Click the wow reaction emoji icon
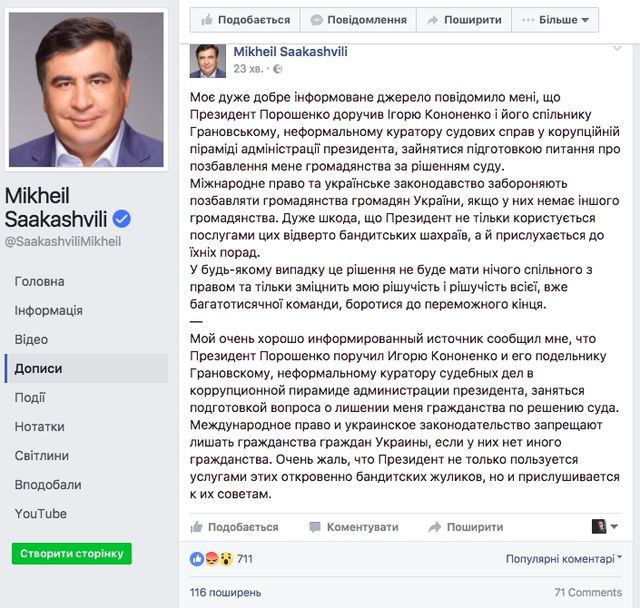Screen dimensions: 640x608 [225, 558]
